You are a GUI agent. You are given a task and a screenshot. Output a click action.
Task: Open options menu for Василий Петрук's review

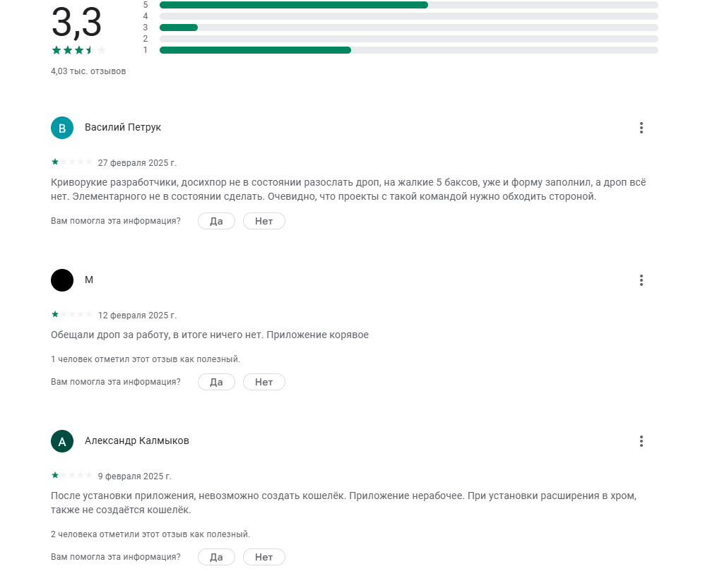pyautogui.click(x=641, y=128)
